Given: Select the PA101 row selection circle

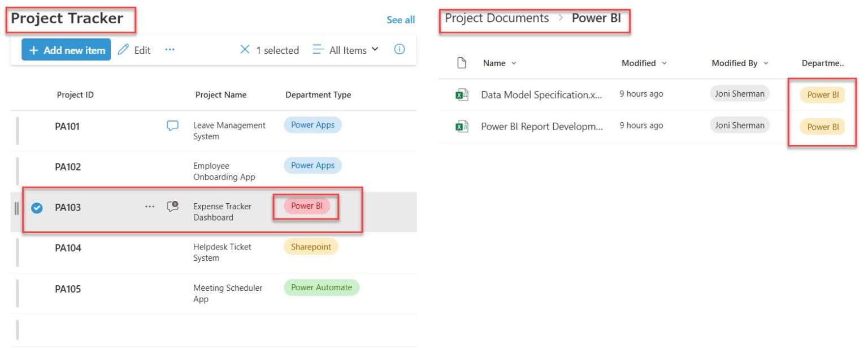Looking at the screenshot, I should (36, 126).
